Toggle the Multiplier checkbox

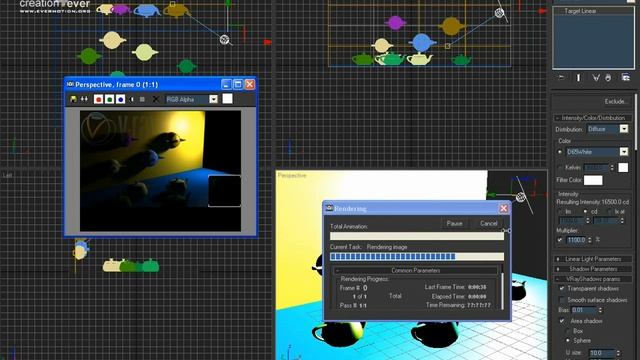pyautogui.click(x=560, y=240)
